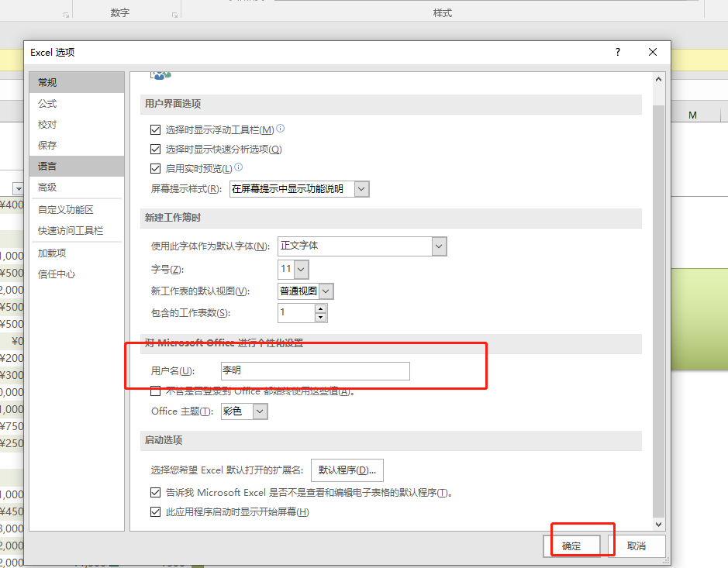
Task: Open Office 主题 彩色 dropdown
Action: click(x=260, y=411)
